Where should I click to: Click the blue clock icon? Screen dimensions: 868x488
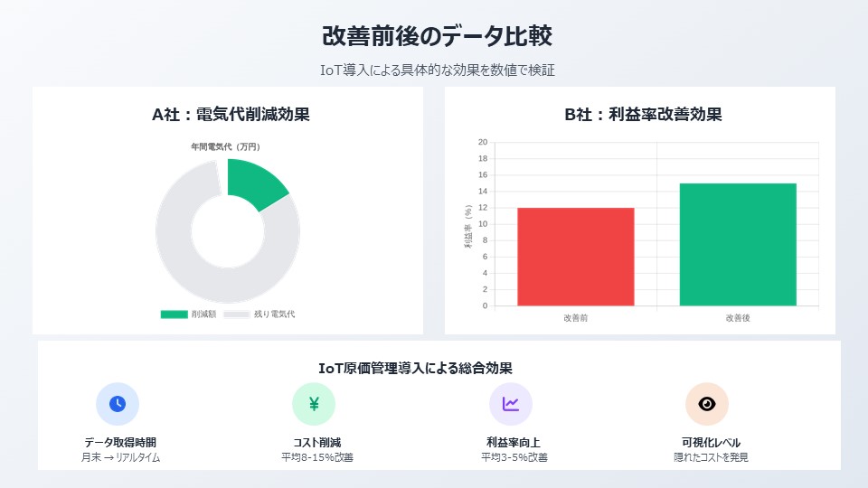pyautogui.click(x=118, y=404)
